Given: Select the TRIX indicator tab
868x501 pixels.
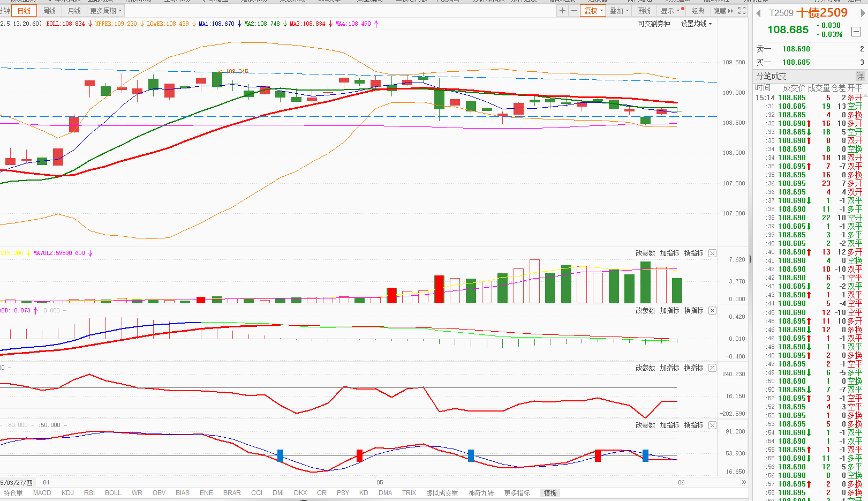Looking at the screenshot, I should pyautogui.click(x=409, y=493).
